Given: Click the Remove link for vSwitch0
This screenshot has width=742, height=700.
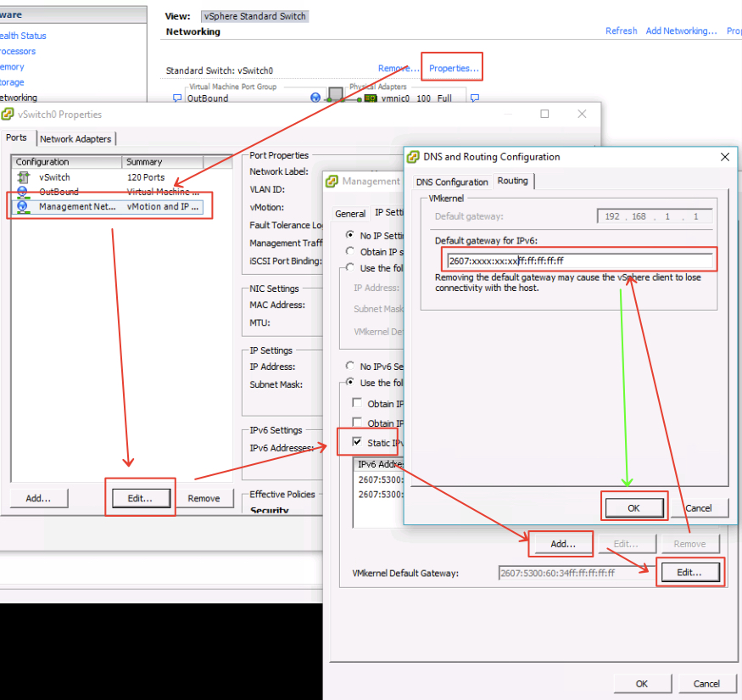Looking at the screenshot, I should [398, 69].
